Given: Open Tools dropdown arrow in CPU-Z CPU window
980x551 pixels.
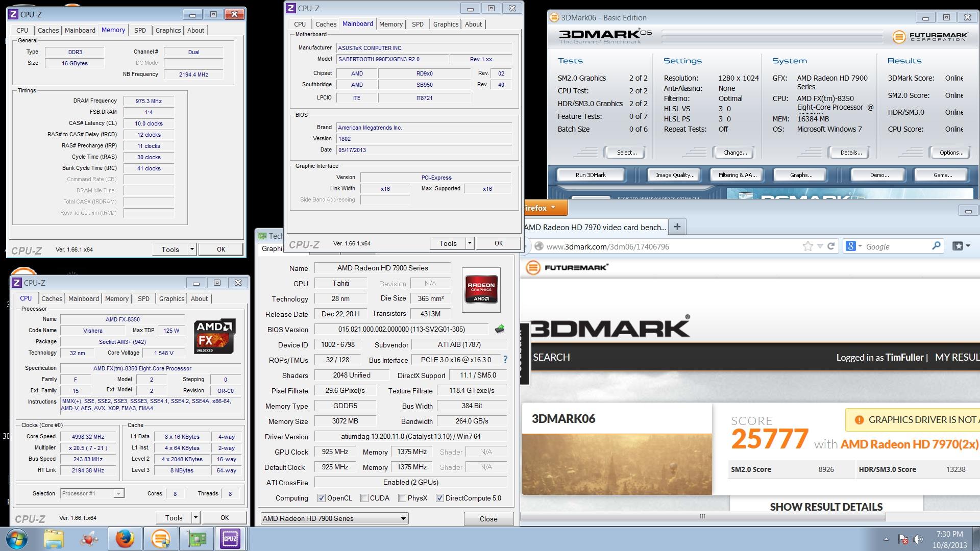Looking at the screenshot, I should point(195,517).
